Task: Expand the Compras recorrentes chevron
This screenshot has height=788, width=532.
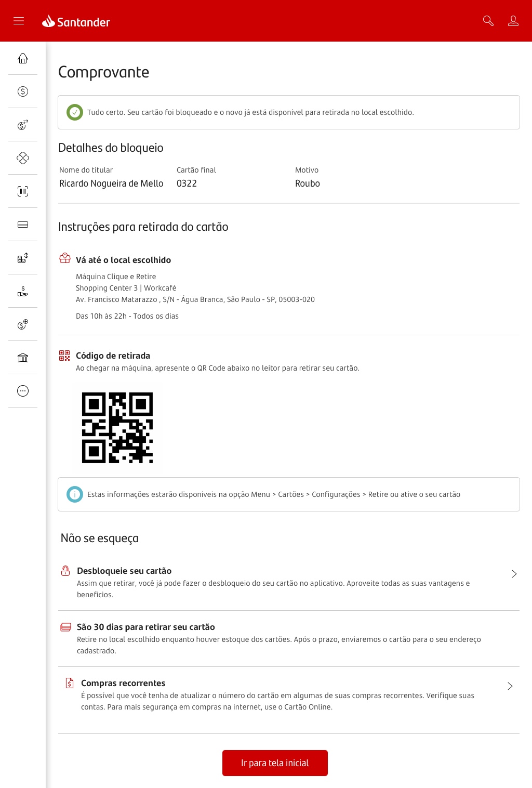Action: [x=510, y=686]
